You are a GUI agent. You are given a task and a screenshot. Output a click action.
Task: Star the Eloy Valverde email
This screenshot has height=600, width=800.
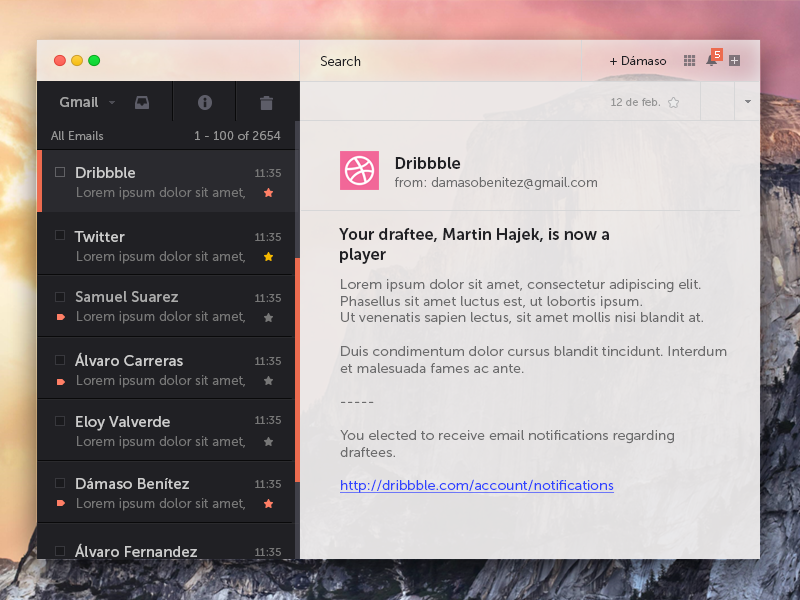click(x=268, y=442)
